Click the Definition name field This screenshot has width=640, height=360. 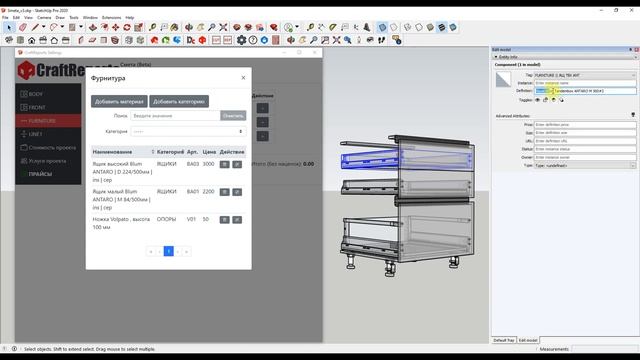click(585, 91)
